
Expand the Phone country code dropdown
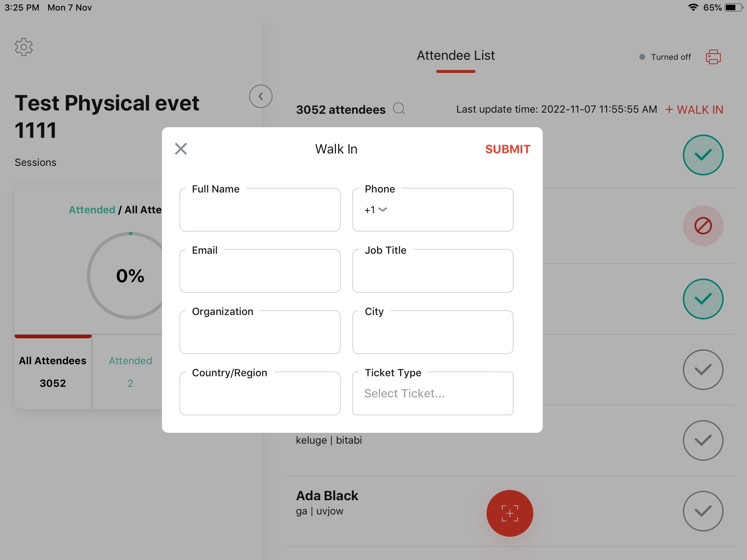tap(375, 210)
